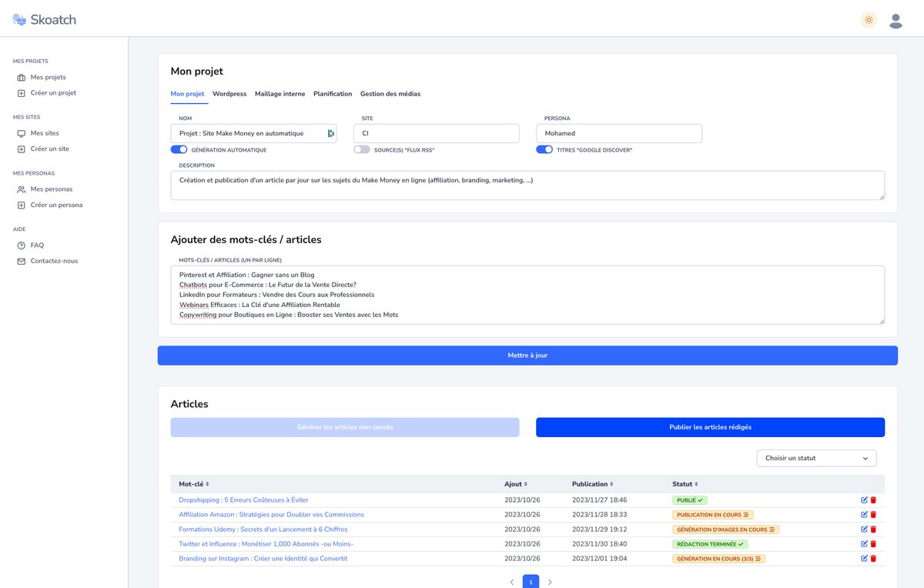
Task: Click the Mes personas people icon
Action: point(22,189)
